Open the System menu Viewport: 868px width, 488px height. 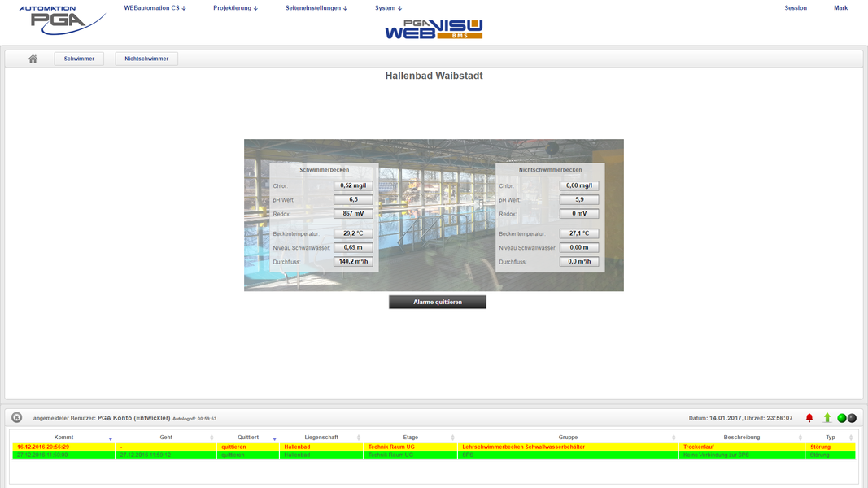point(388,8)
